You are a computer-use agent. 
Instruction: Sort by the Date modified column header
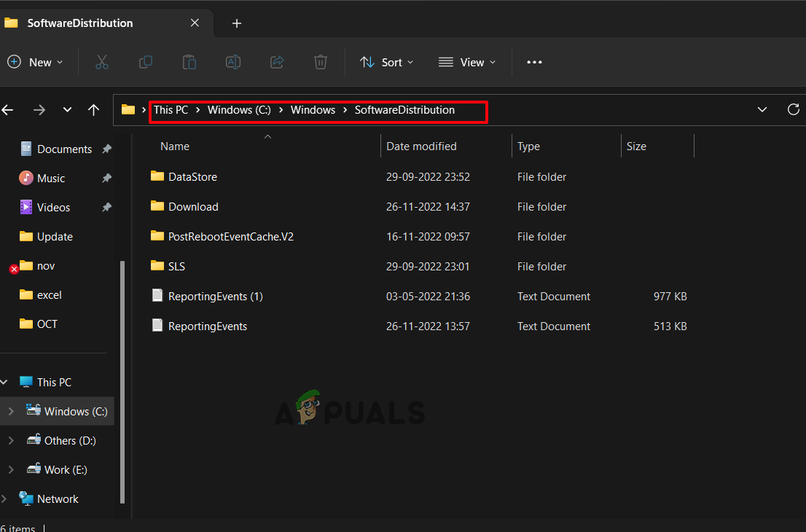click(x=421, y=146)
